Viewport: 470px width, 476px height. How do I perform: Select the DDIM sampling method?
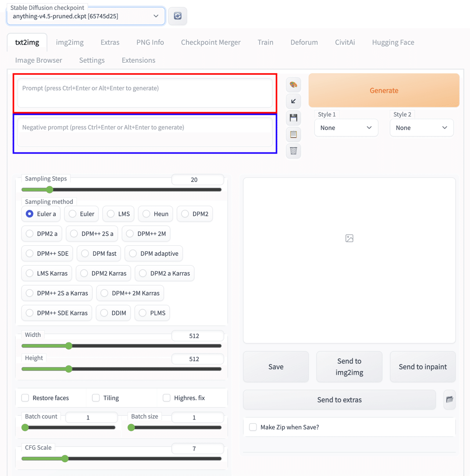tap(113, 313)
